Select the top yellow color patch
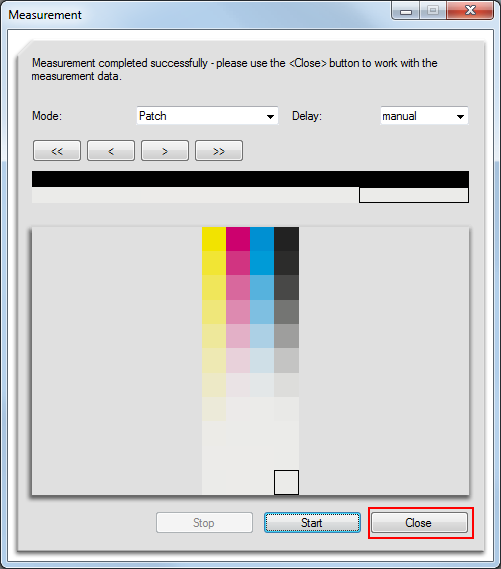Image resolution: width=501 pixels, height=569 pixels. pos(214,239)
